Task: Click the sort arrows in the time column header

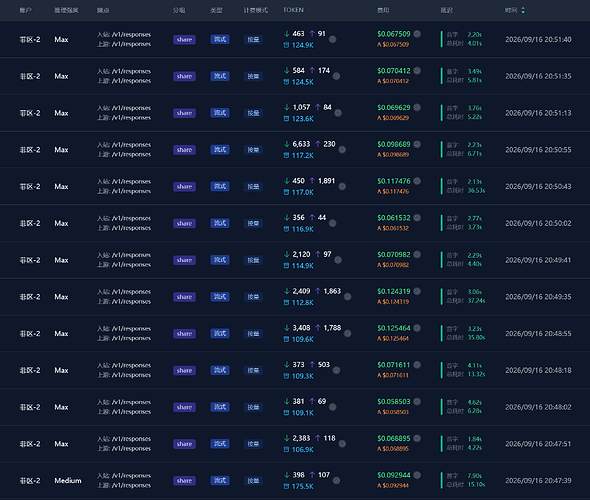Action: [x=523, y=11]
